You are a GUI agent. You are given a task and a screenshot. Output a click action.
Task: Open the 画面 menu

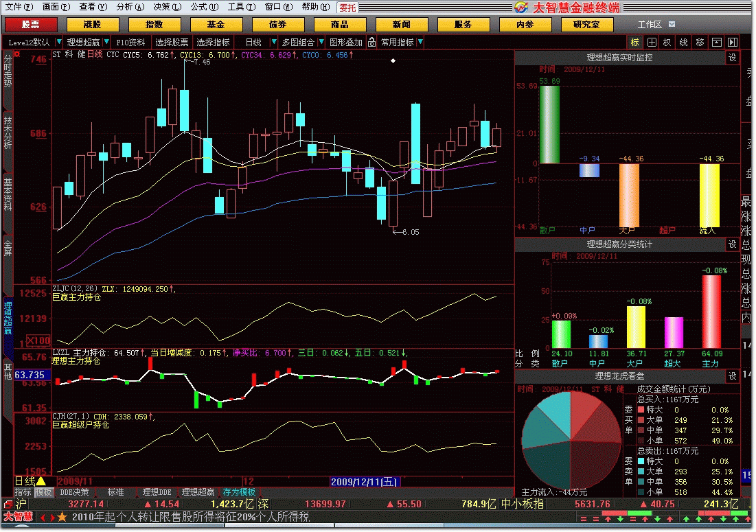coord(56,7)
